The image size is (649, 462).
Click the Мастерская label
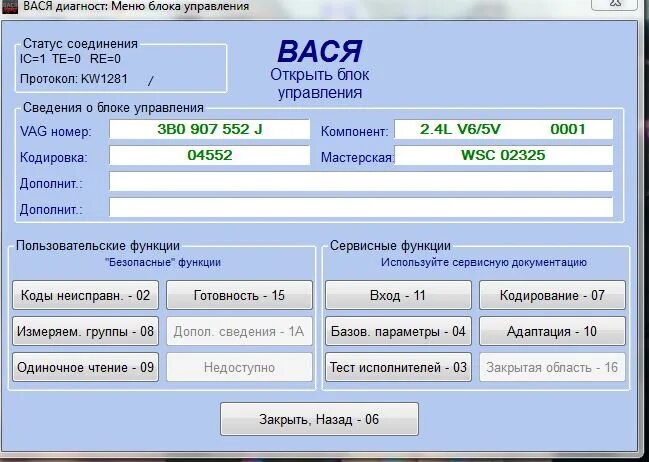click(356, 158)
